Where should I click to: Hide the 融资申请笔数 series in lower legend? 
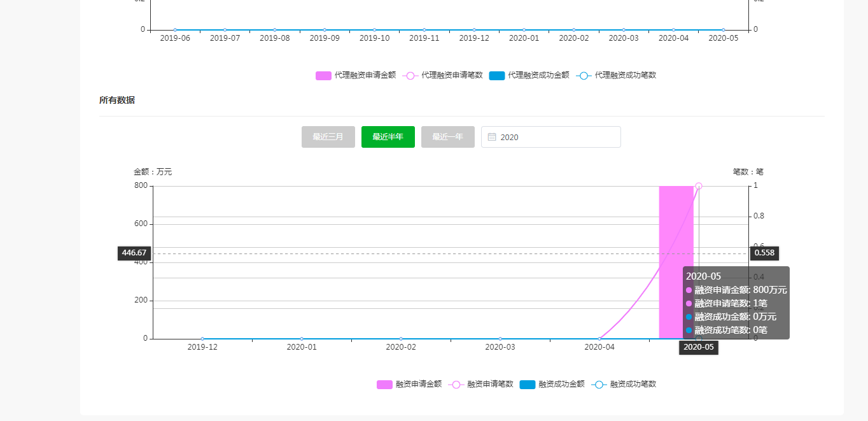click(x=480, y=384)
